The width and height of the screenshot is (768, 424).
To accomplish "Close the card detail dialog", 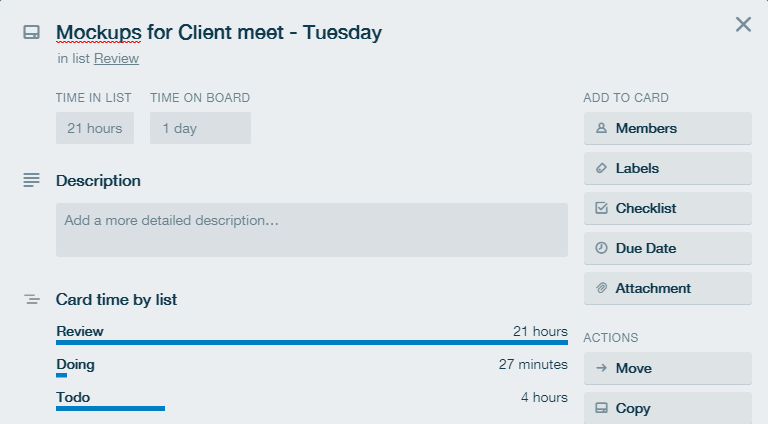I will [x=743, y=24].
